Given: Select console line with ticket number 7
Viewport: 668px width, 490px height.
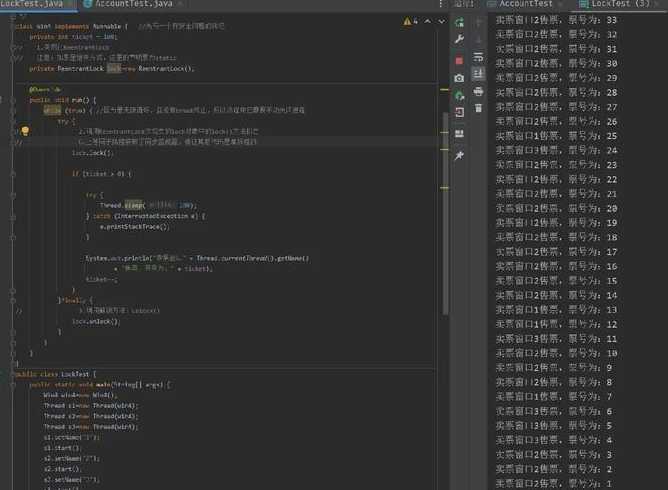Looking at the screenshot, I should (x=554, y=397).
